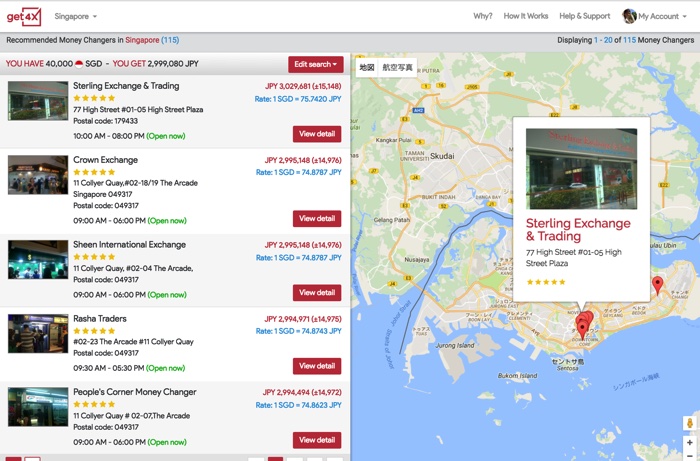Switch map to 地図 view
This screenshot has width=700, height=461.
[x=367, y=67]
